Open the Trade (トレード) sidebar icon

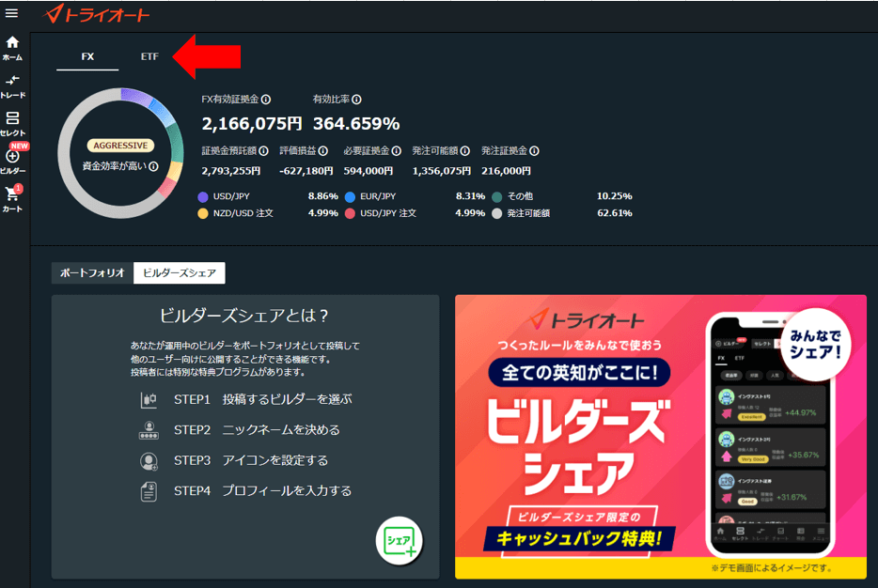[12, 86]
